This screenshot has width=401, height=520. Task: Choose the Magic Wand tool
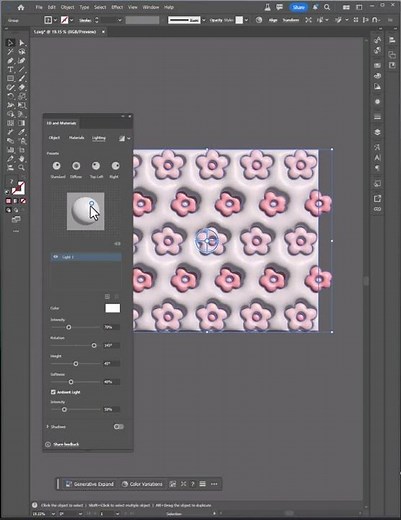click(10, 52)
